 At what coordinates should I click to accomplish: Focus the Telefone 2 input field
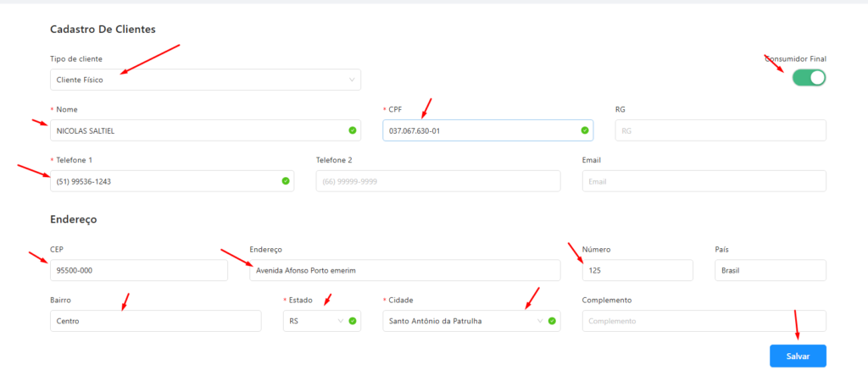pos(437,181)
